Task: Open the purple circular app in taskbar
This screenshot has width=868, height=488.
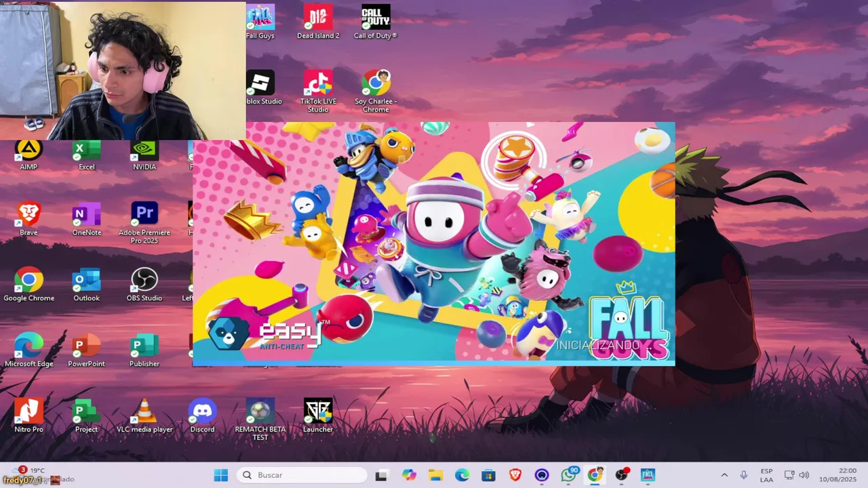Action: coord(542,475)
